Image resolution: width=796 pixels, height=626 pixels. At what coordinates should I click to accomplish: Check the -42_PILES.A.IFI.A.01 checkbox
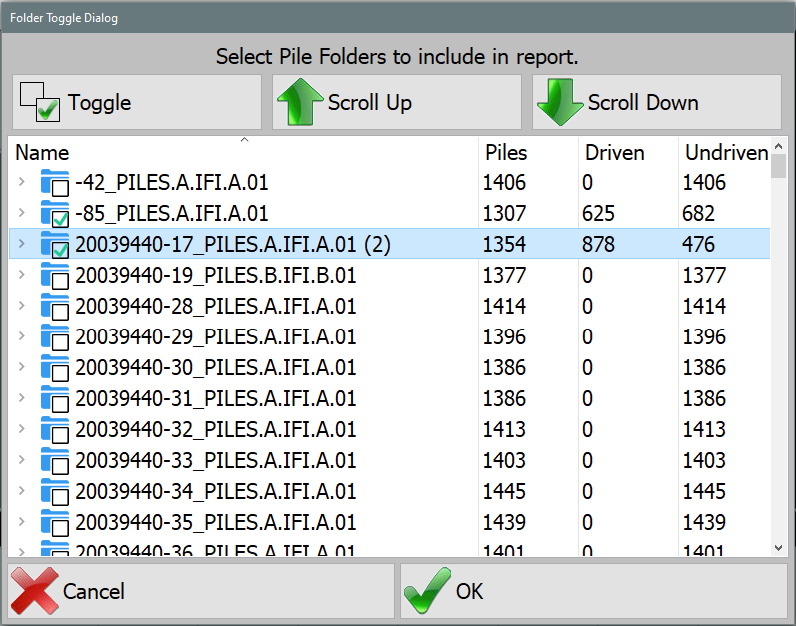tap(60, 188)
